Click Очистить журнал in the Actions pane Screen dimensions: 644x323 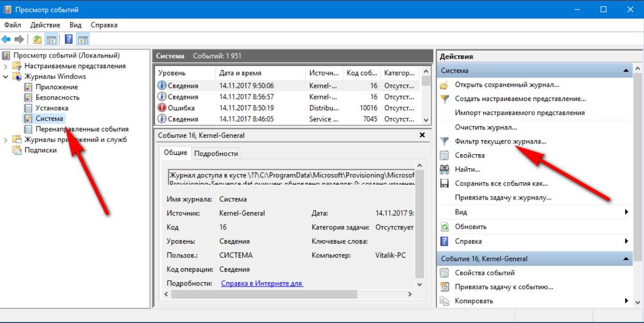[486, 127]
